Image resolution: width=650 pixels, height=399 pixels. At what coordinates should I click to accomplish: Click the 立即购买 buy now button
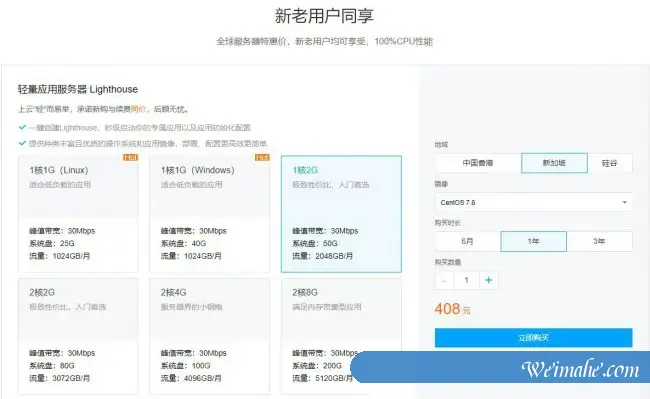point(534,338)
